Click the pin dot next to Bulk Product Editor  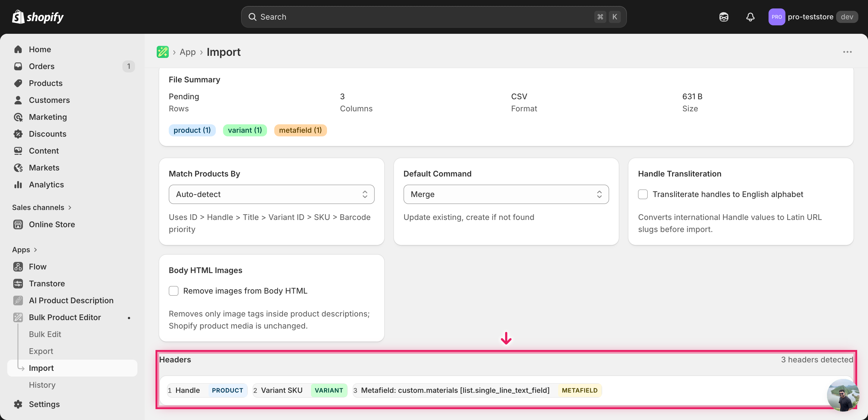[x=129, y=318]
